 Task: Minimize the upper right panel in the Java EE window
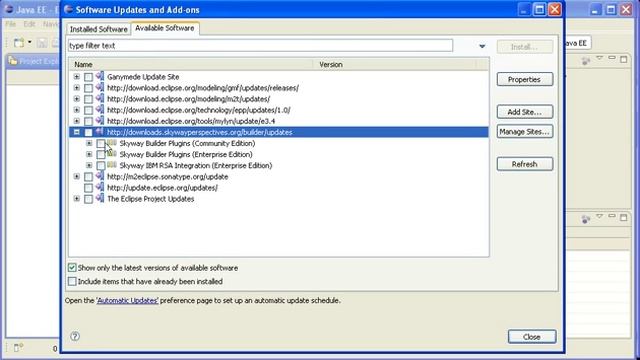pyautogui.click(x=611, y=59)
